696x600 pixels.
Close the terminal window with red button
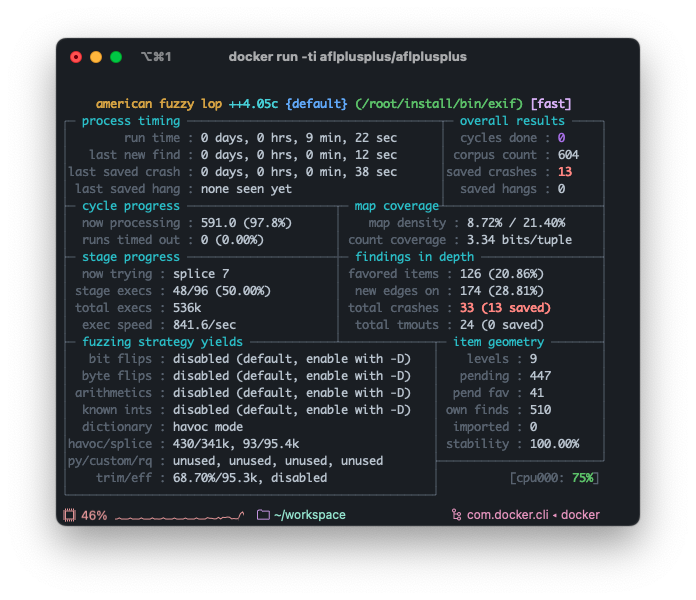[76, 57]
